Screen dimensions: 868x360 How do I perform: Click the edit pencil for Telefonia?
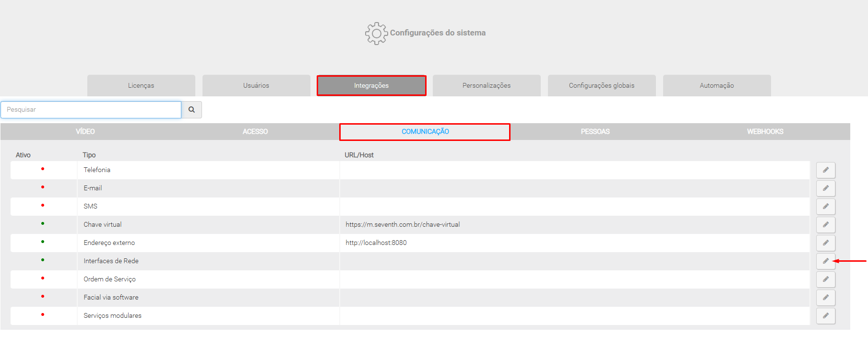825,170
